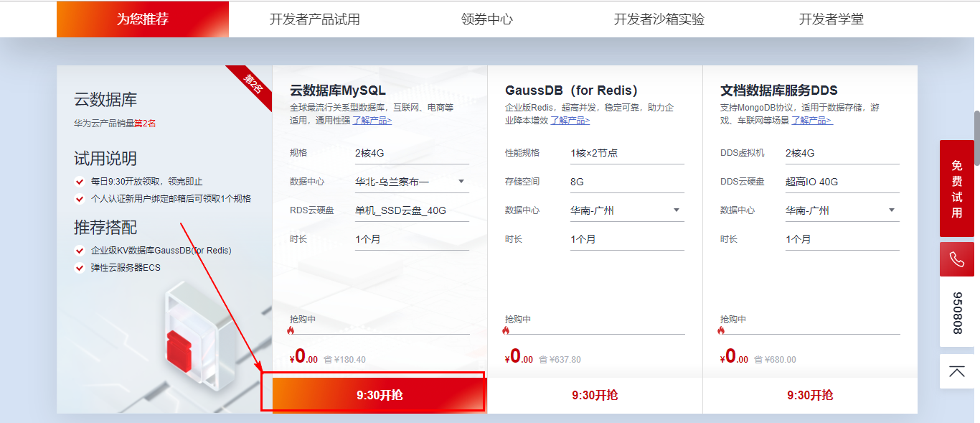The width and height of the screenshot is (980, 423).
Task: Open the 领券中心 tab
Action: point(487,19)
